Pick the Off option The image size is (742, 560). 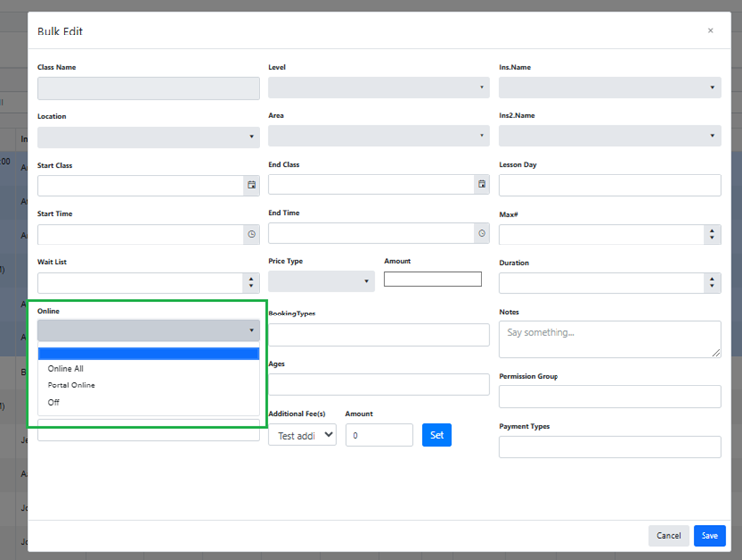[x=54, y=402]
